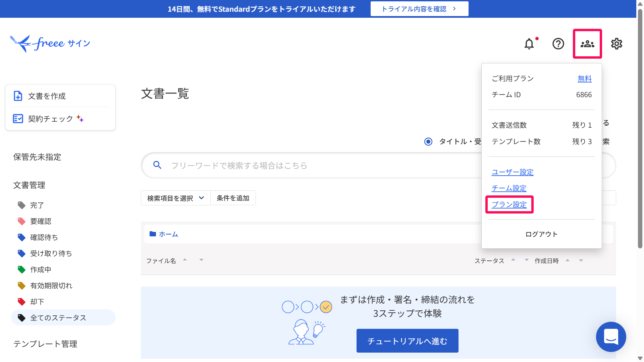Select the タイトル radio button
Viewport: 644px width, 362px height.
tap(428, 141)
